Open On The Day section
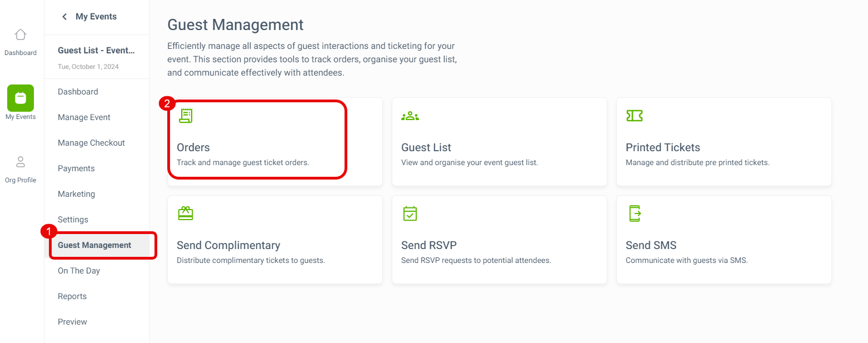 point(79,271)
